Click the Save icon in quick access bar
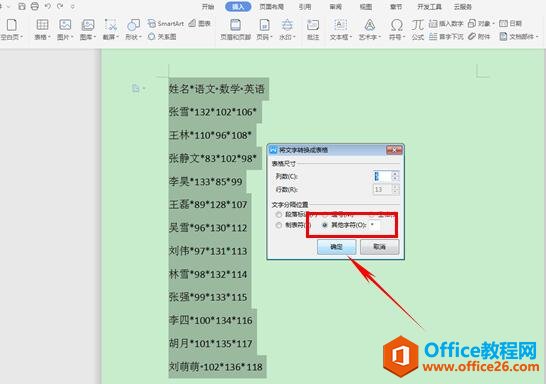 [22, 6]
